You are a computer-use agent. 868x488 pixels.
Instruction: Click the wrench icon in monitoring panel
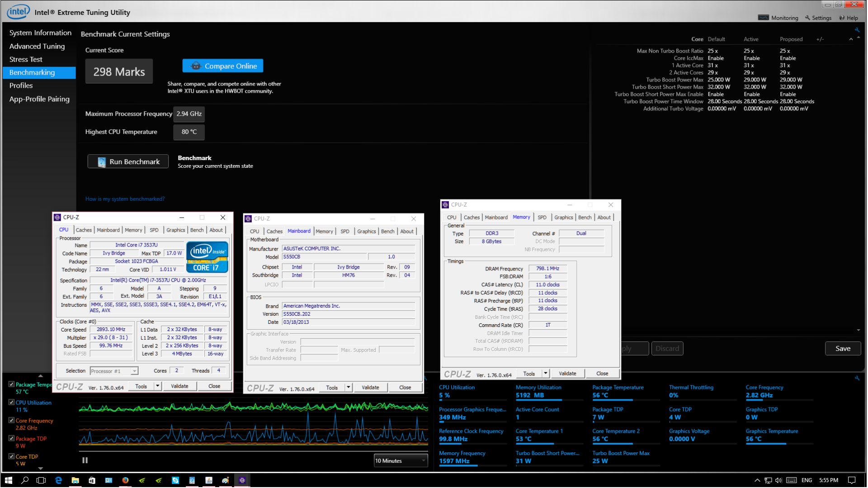[x=857, y=378]
